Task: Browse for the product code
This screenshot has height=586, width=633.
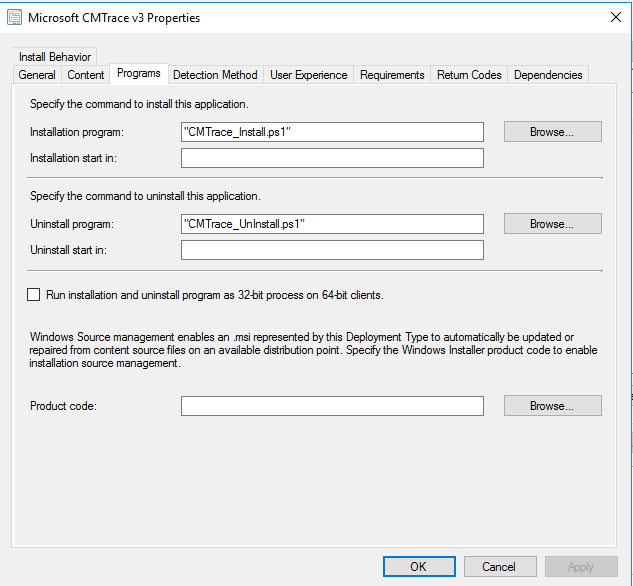Action: click(x=553, y=406)
